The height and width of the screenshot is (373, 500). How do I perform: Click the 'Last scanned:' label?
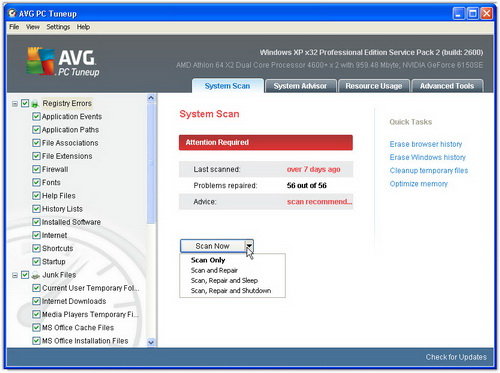pos(217,169)
